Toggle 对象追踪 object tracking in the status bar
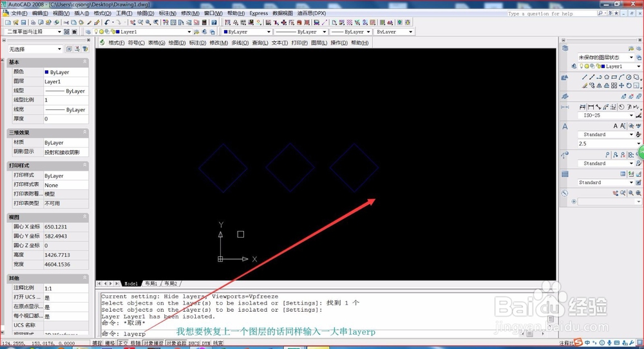This screenshot has height=349, width=644. tap(176, 343)
